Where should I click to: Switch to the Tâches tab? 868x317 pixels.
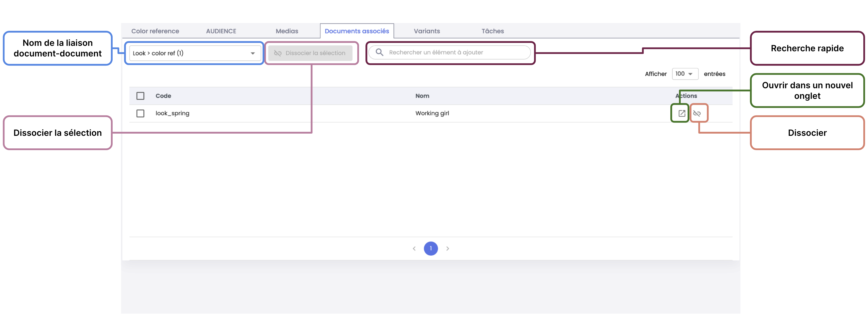coord(492,31)
